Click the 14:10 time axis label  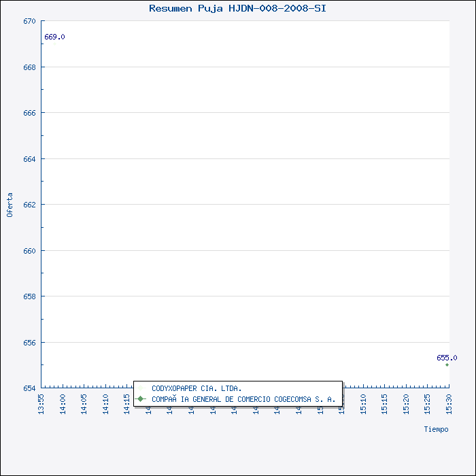(x=106, y=403)
